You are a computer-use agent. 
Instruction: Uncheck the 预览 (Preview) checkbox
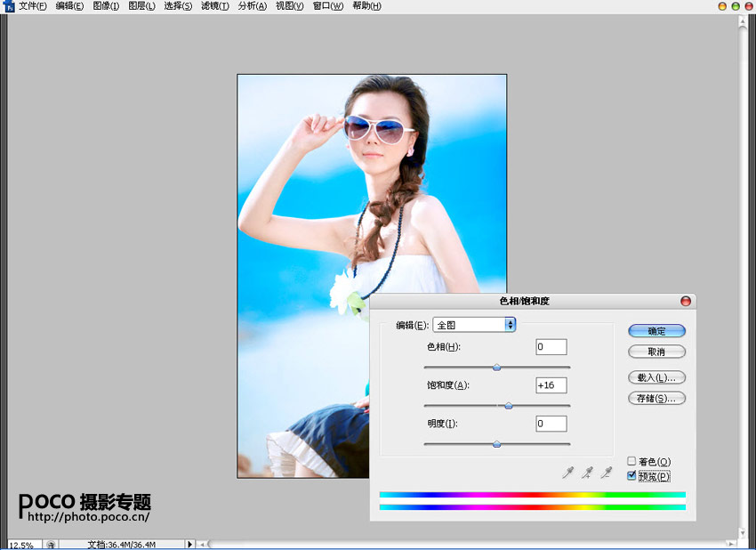pos(631,476)
